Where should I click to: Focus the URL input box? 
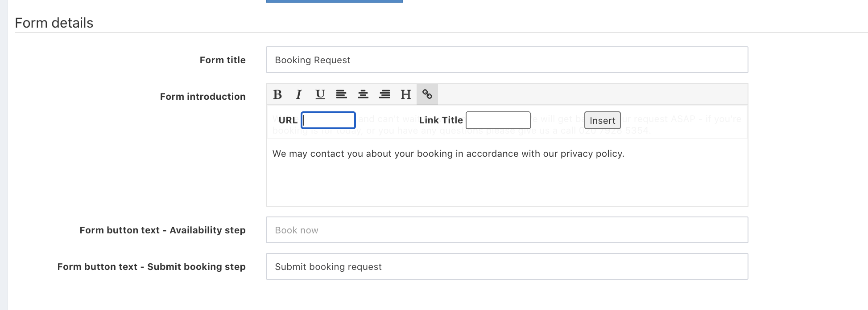[x=328, y=120]
